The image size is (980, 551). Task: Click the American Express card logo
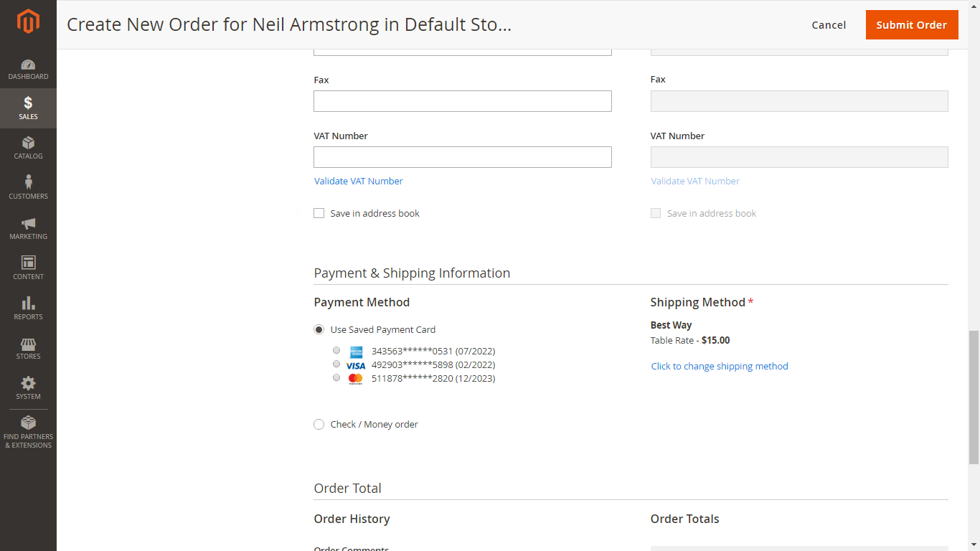click(356, 352)
